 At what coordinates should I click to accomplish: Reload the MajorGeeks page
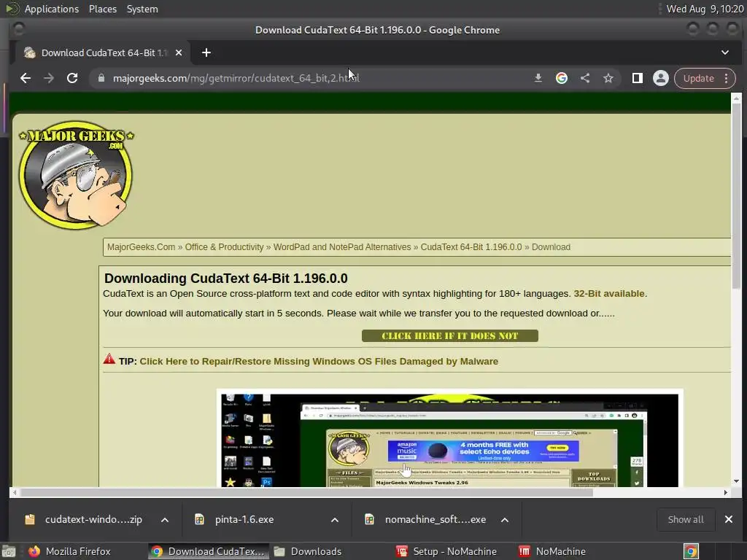tap(72, 78)
